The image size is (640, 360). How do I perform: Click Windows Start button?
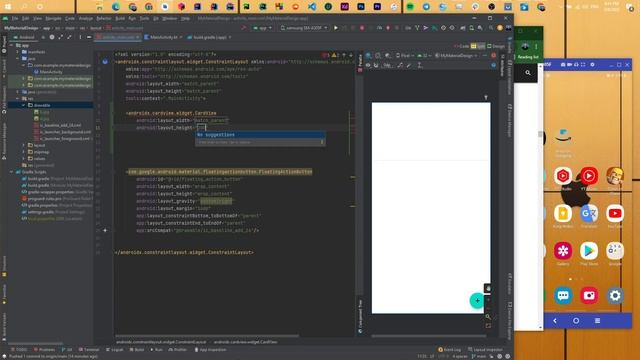pos(8,6)
